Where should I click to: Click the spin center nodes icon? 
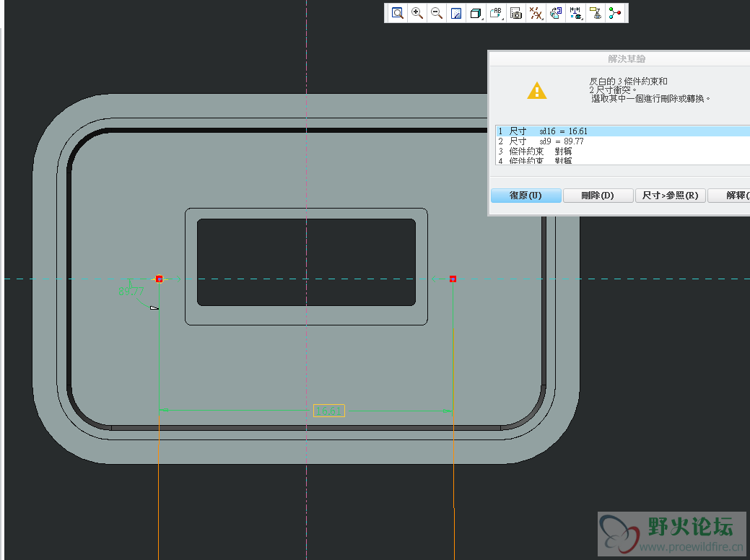(x=615, y=13)
